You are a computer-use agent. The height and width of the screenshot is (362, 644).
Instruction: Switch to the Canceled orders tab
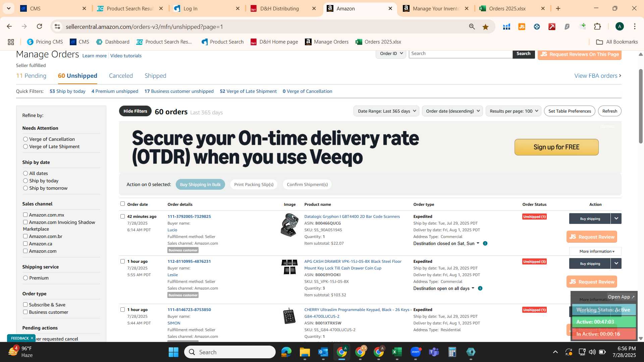click(121, 76)
